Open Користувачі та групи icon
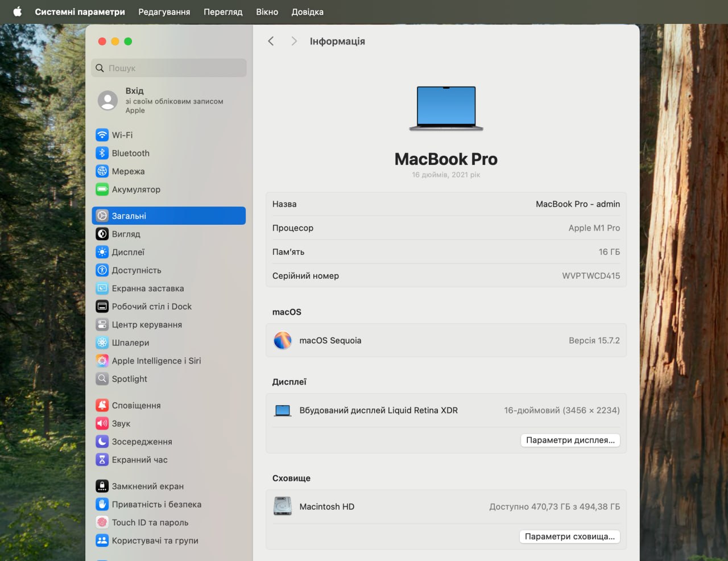 pyautogui.click(x=102, y=541)
